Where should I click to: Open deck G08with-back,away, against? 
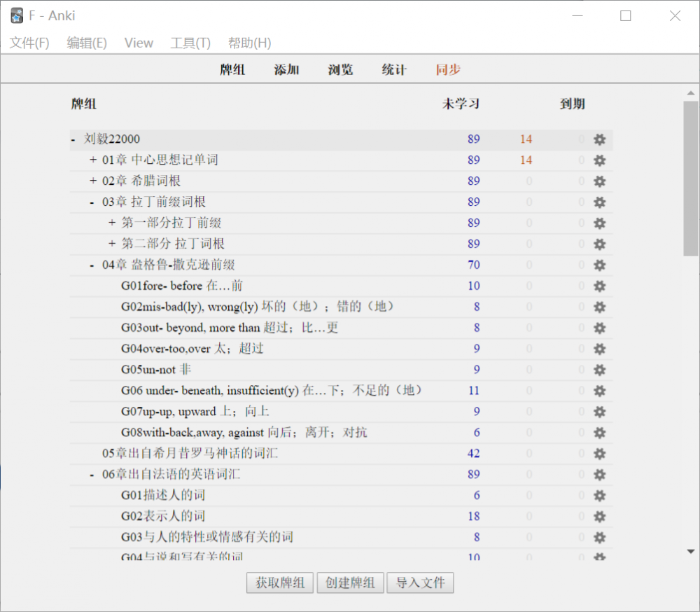(x=244, y=433)
